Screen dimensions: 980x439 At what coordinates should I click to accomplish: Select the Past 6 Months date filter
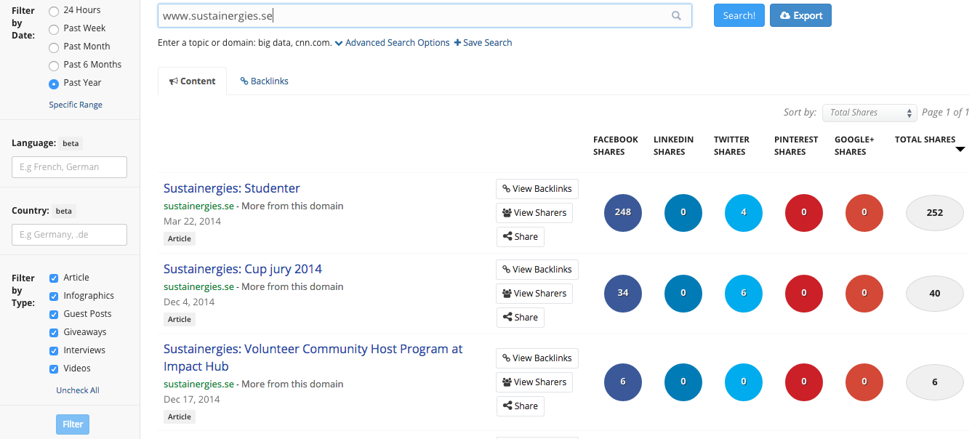coord(54,65)
